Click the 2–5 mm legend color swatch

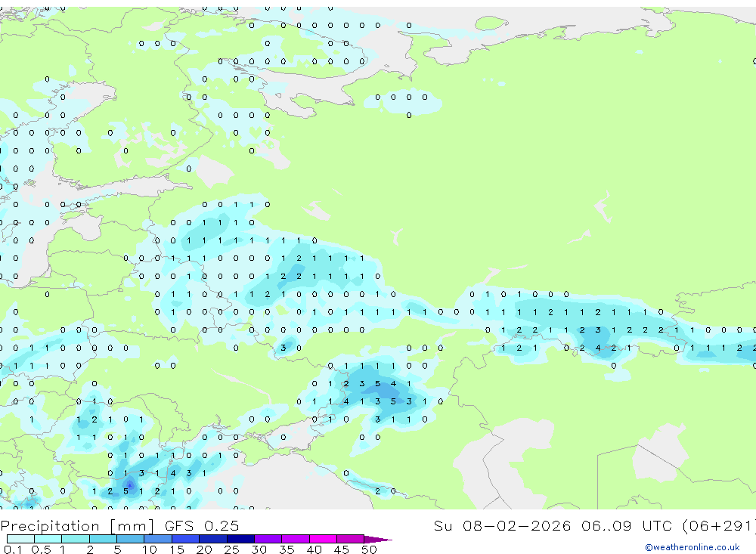point(103,539)
